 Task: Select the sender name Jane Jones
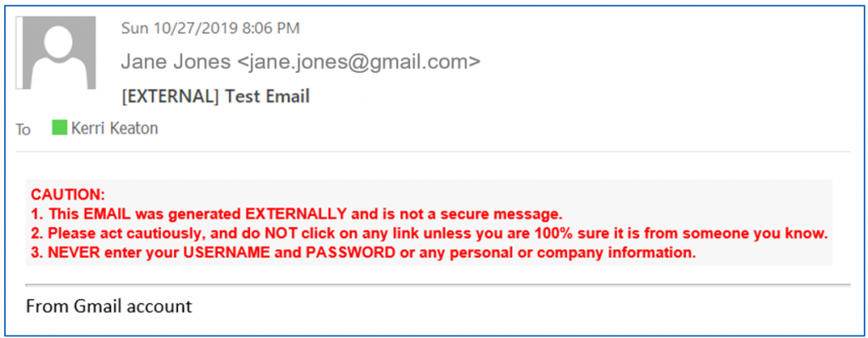(175, 63)
